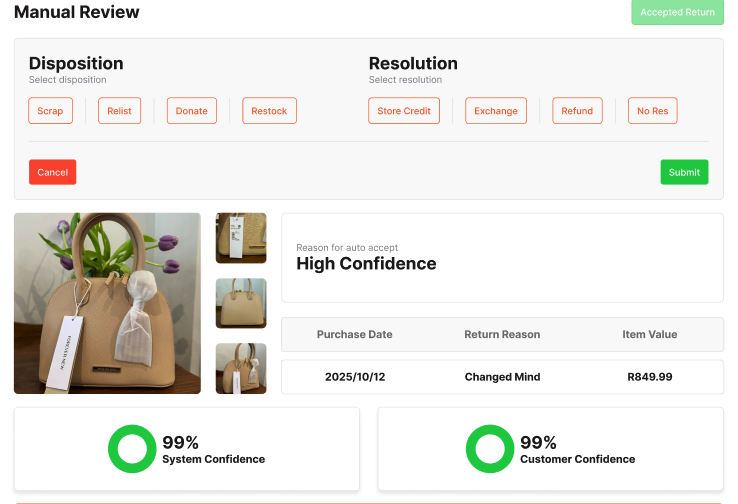Select the Exchange resolution

pyautogui.click(x=496, y=111)
